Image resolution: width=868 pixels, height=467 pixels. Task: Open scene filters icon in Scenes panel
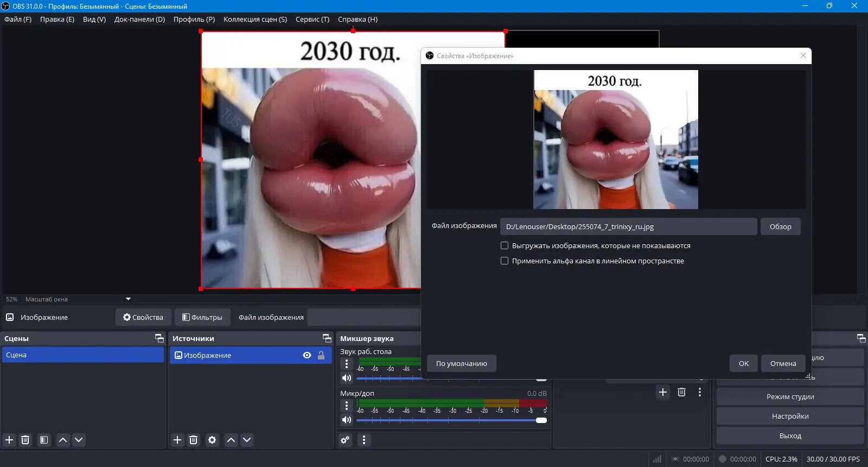point(44,440)
